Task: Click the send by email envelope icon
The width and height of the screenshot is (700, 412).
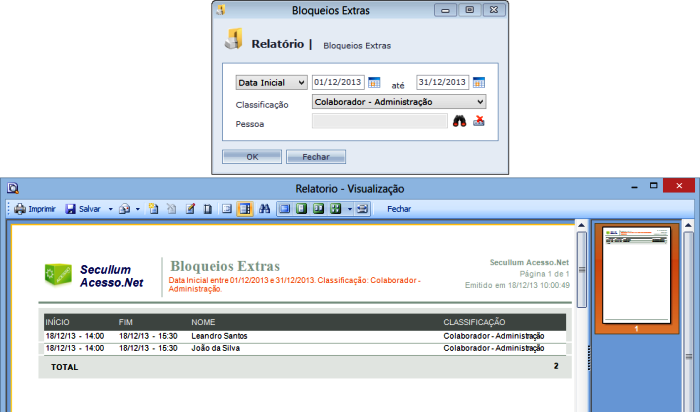Action: (125, 209)
